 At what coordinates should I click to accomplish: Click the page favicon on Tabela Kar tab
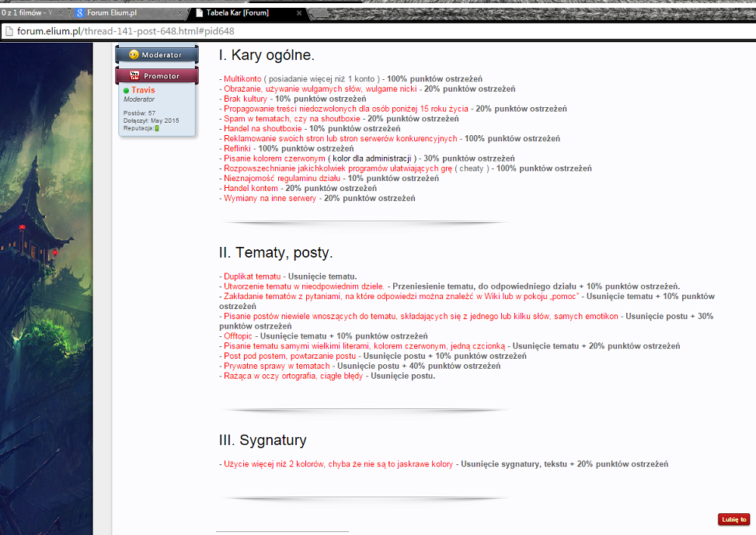point(199,13)
